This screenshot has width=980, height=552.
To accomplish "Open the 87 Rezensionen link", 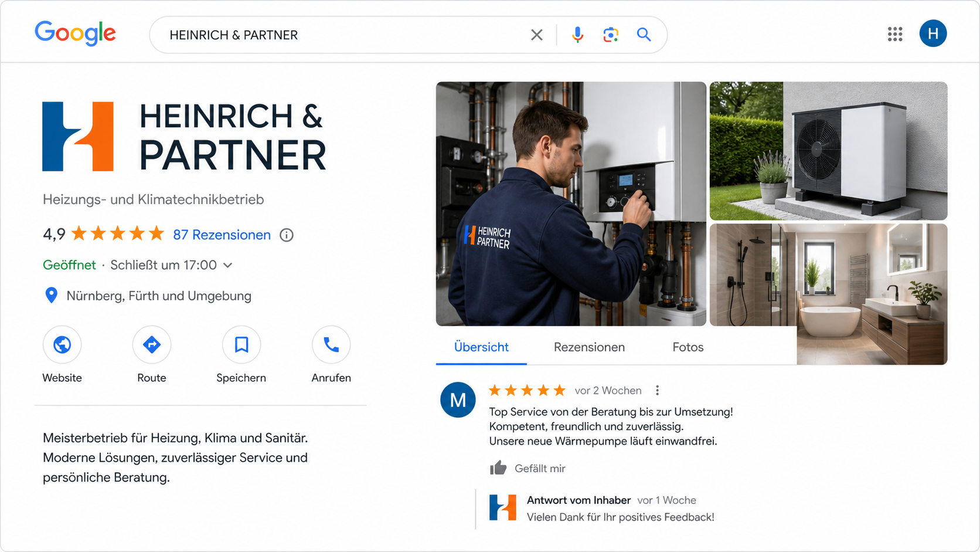I will (x=222, y=235).
